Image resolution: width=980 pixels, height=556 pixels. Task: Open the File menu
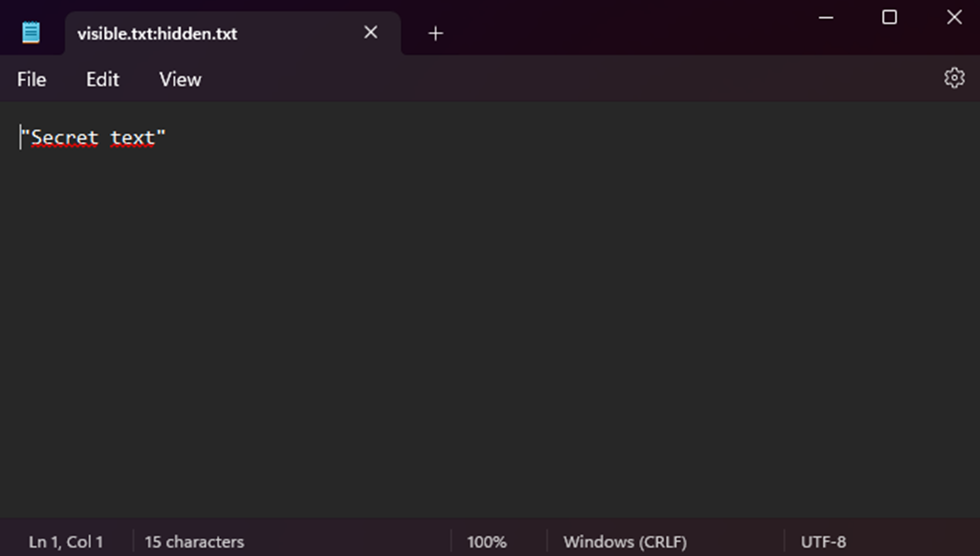[x=31, y=79]
